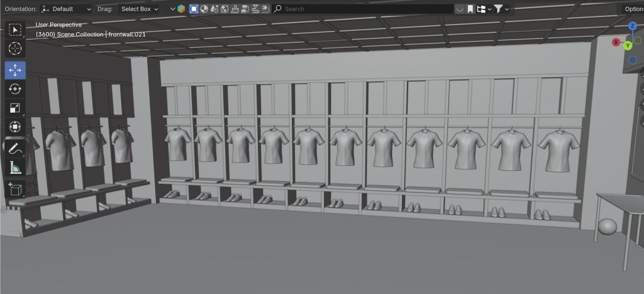The width and height of the screenshot is (644, 294).
Task: Choose the Move tool
Action: [15, 70]
